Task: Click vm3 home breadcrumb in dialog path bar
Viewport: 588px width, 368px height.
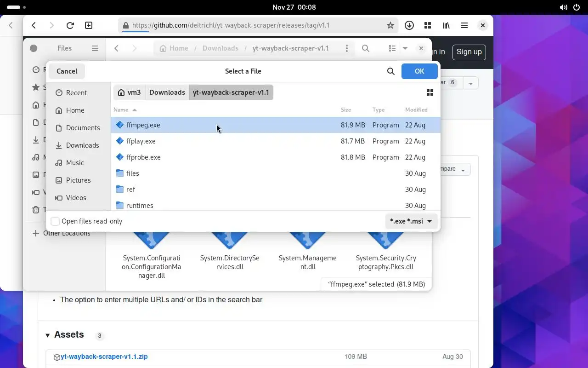Action: [129, 92]
